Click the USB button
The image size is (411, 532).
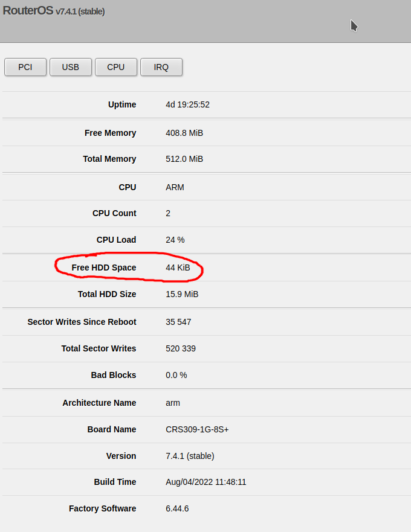71,67
